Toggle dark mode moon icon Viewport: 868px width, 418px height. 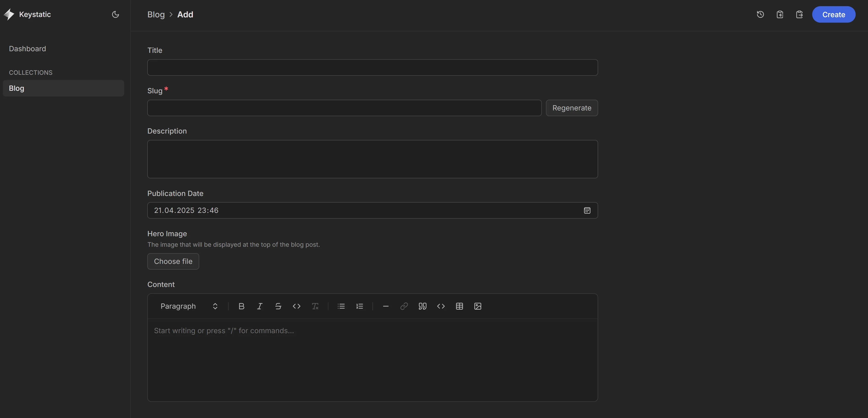pos(115,14)
